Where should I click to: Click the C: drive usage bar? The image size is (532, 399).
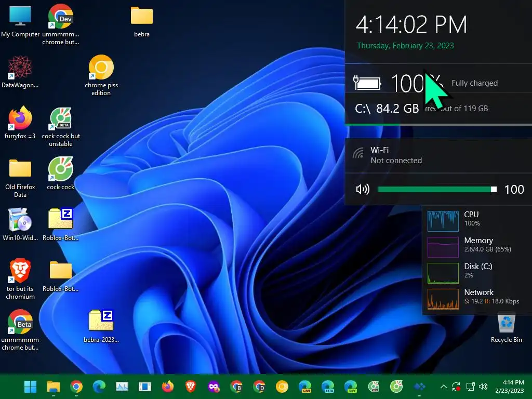point(438,125)
